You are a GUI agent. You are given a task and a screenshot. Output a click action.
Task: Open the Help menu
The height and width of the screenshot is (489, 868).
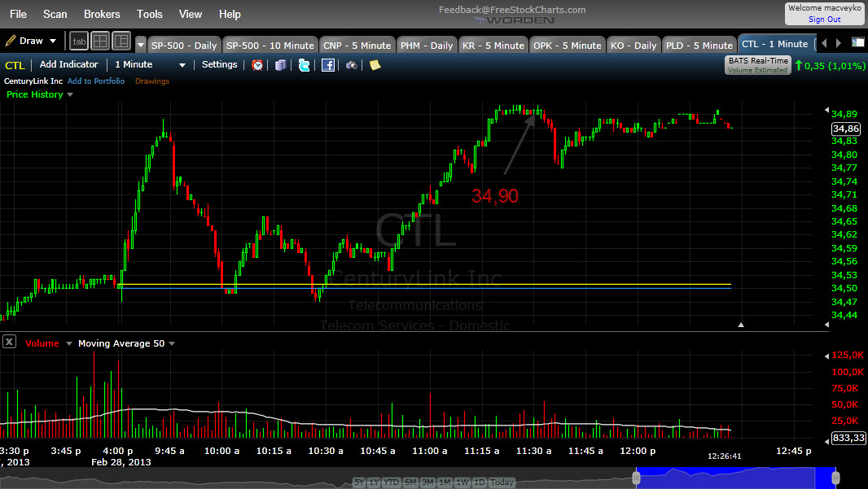coord(230,15)
